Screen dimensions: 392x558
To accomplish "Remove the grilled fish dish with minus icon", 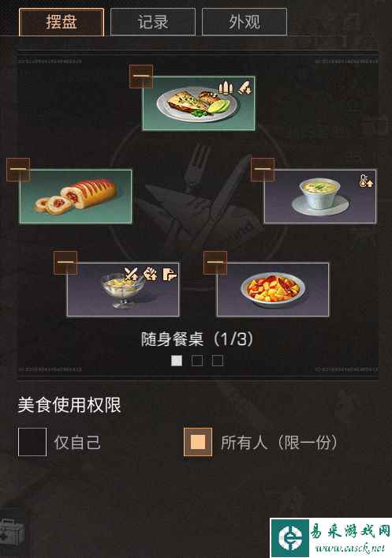I will point(141,76).
